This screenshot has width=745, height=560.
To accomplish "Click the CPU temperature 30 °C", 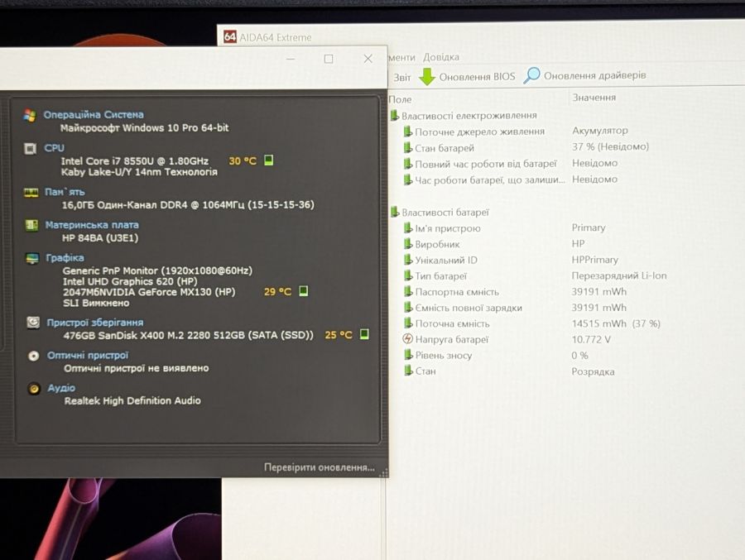I will [x=243, y=161].
